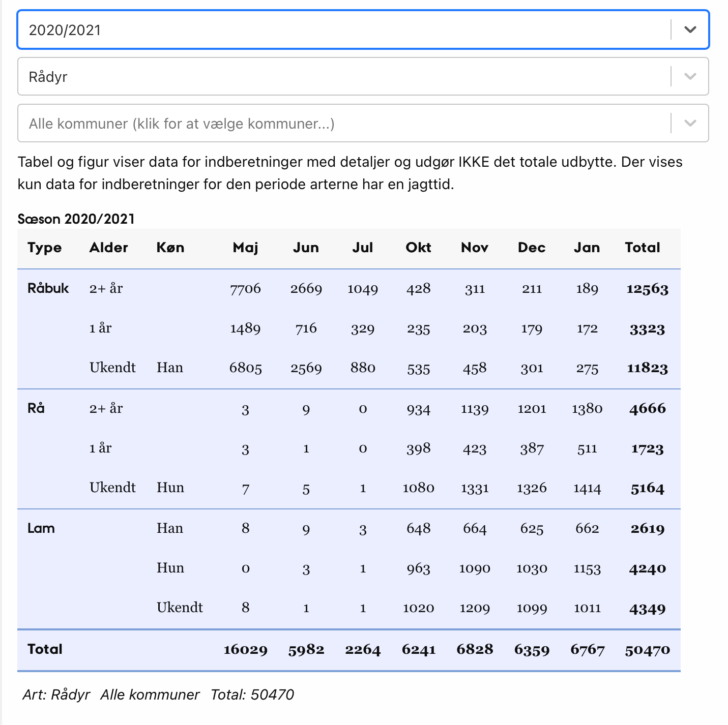Viewport: 728px width, 725px height.
Task: Open the Alle kommuner municipality dropdown
Action: (346, 124)
